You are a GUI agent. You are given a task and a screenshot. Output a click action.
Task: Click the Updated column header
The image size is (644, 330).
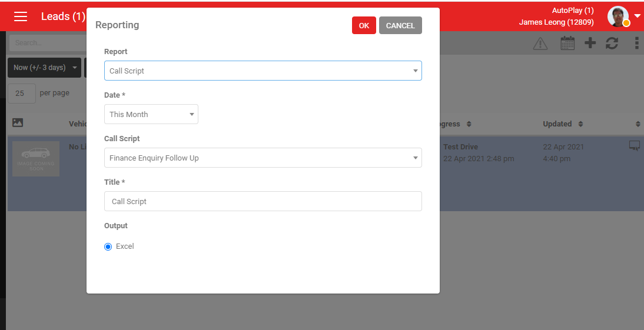pos(557,124)
